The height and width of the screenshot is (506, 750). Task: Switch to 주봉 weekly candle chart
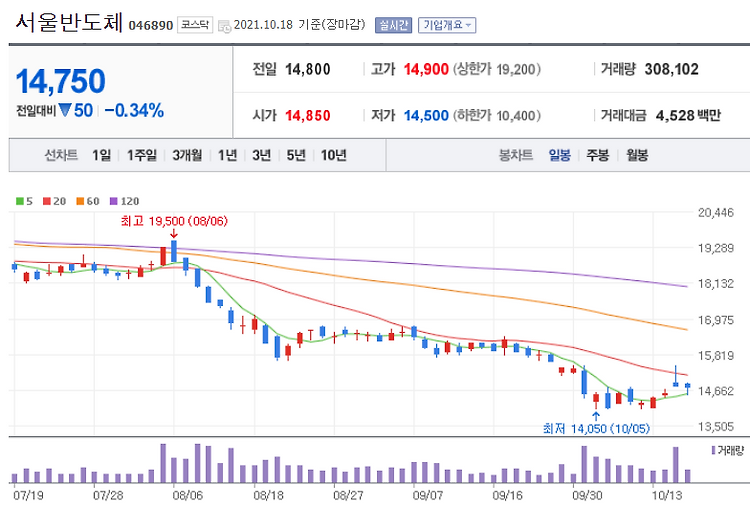point(598,155)
